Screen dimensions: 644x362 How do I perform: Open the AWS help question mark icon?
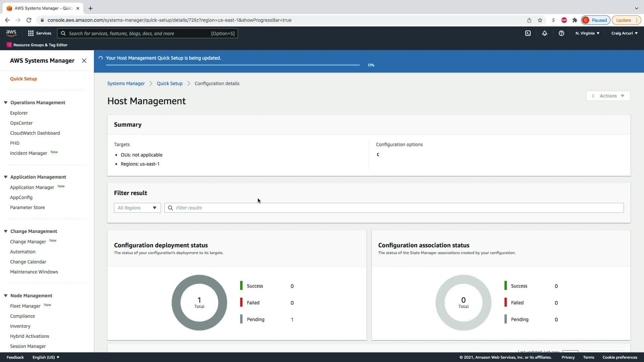click(561, 33)
